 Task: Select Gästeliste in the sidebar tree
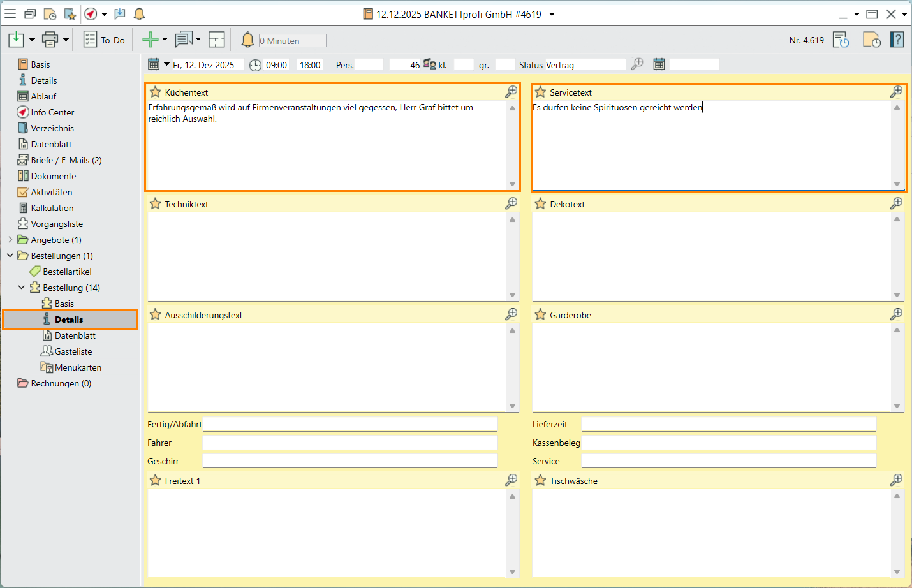point(73,351)
